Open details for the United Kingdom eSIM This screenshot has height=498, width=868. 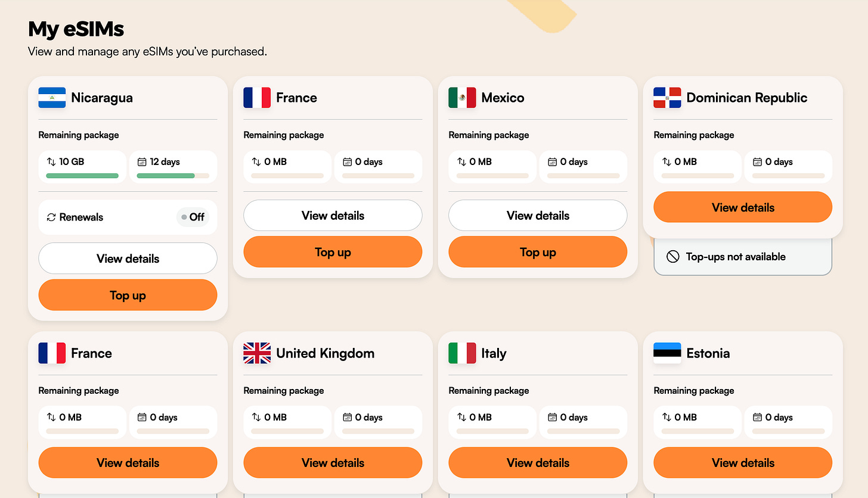coord(333,462)
